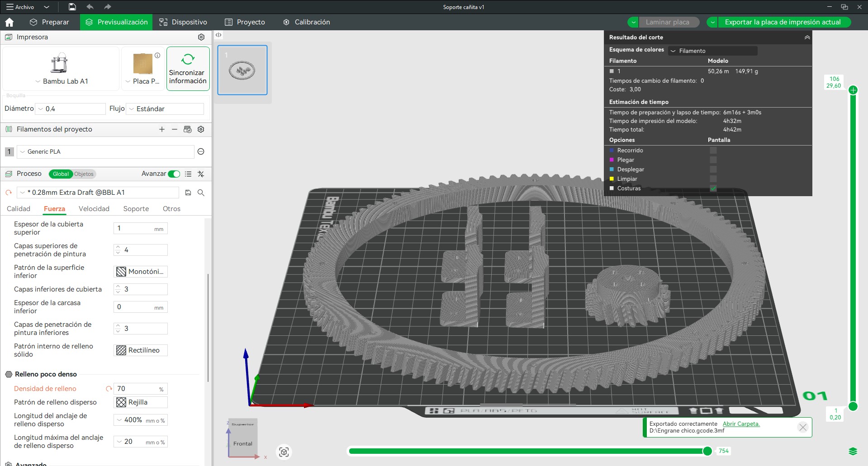Select plate 1 thumbnail
Screen dimensions: 868x466
[x=242, y=70]
